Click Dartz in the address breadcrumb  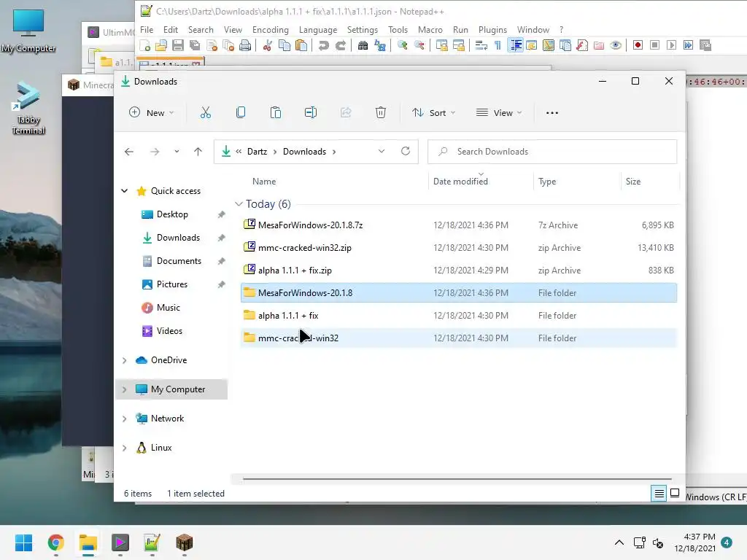[x=257, y=152]
